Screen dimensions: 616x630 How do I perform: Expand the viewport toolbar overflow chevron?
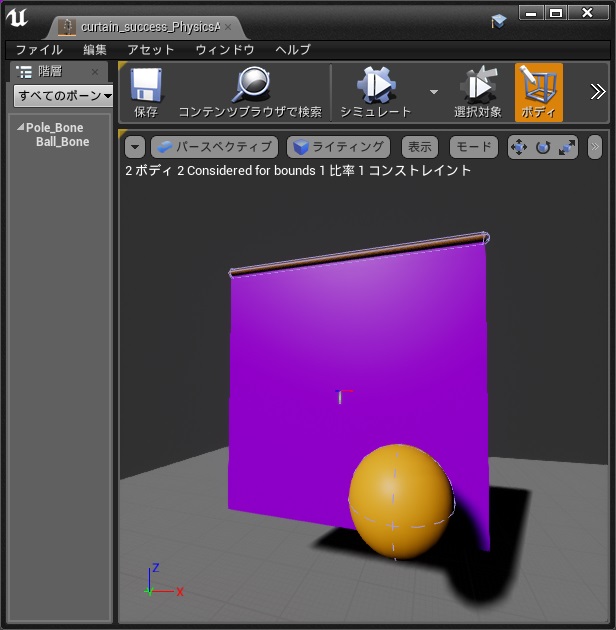[595, 147]
